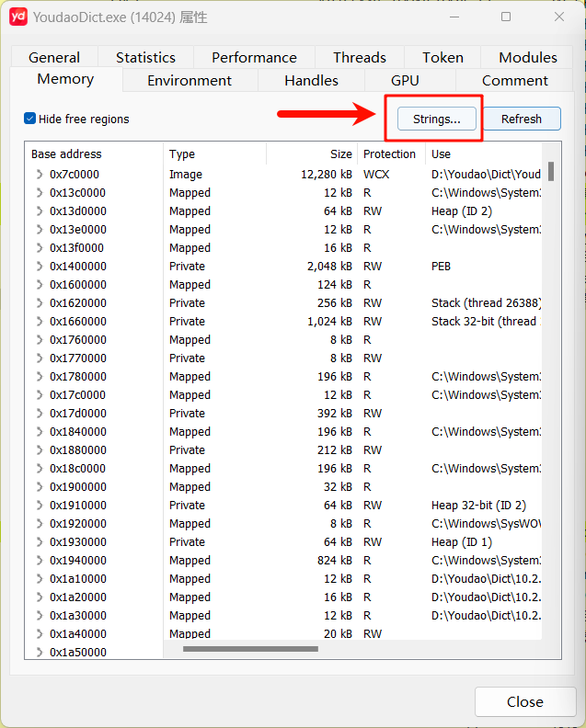Open the Statistics tab
The width and height of the screenshot is (586, 728).
145,57
